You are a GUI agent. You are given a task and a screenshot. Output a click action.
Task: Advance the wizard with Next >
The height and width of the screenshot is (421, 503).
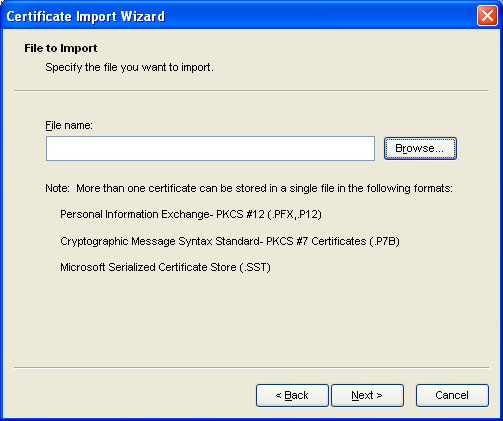(x=367, y=395)
